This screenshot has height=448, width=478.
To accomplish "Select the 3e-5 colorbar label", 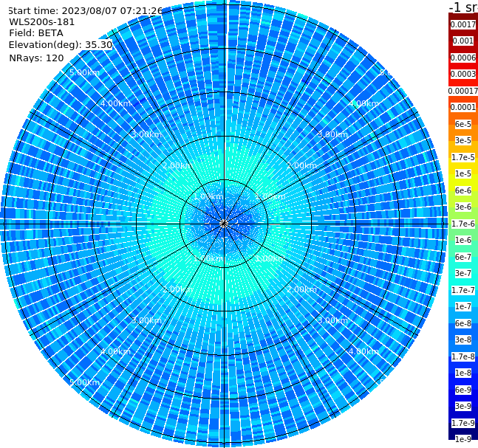I will click(463, 140).
